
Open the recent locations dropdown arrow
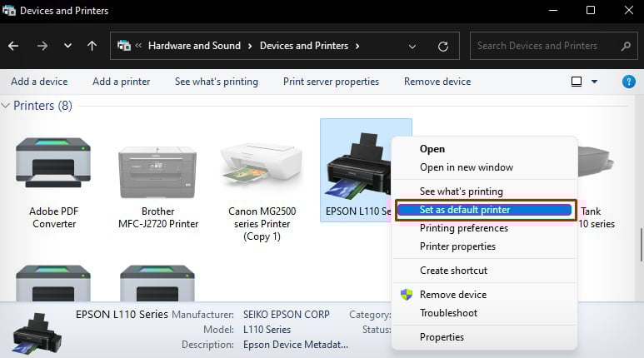pos(67,46)
